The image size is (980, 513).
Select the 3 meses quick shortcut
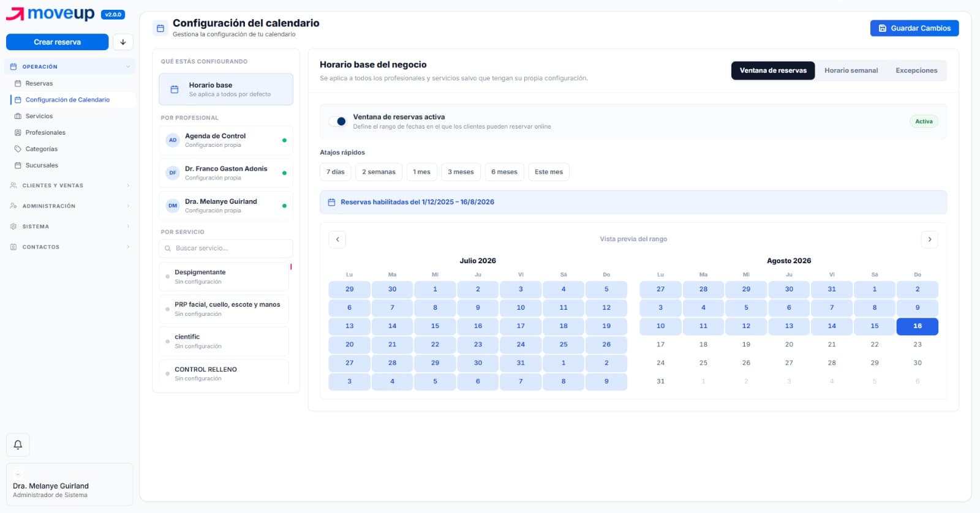tap(461, 172)
